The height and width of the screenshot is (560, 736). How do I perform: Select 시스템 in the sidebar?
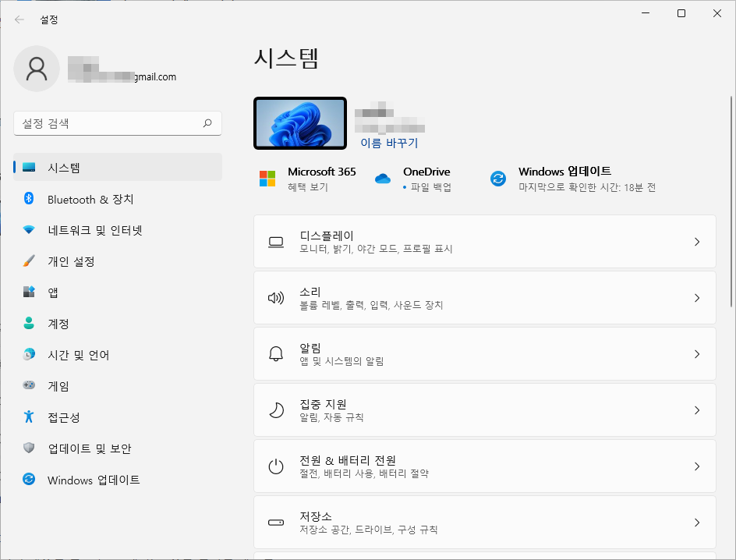pyautogui.click(x=118, y=167)
